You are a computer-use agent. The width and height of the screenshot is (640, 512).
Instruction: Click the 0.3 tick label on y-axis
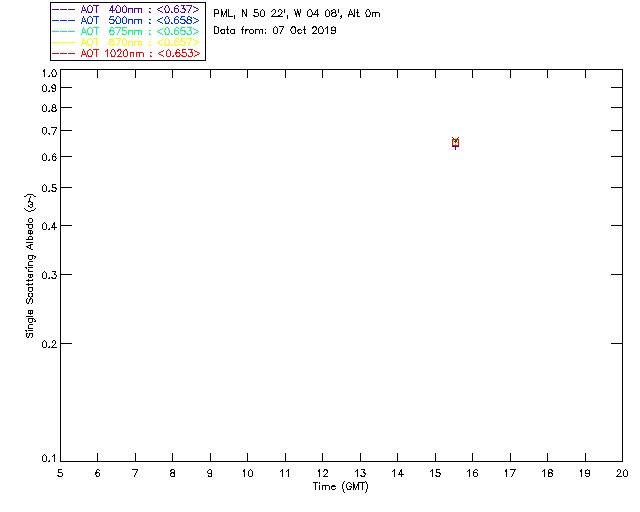pos(49,275)
